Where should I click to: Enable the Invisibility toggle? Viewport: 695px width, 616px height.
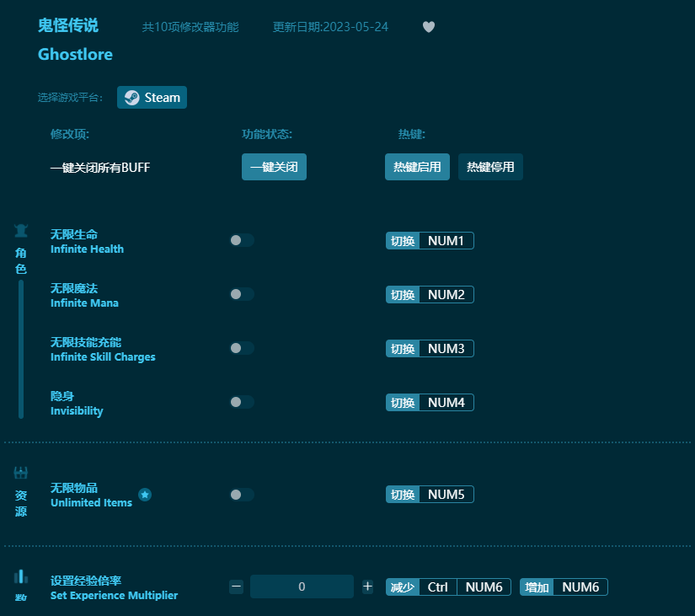242,402
